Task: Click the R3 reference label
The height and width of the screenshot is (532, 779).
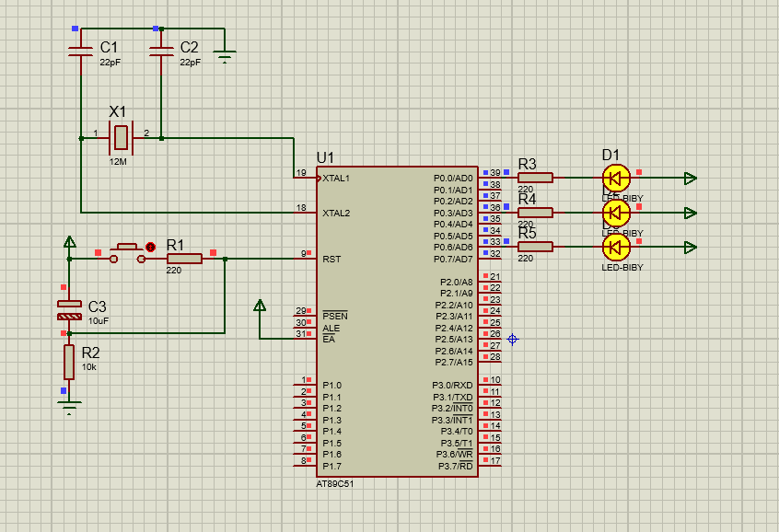Action: 527,164
